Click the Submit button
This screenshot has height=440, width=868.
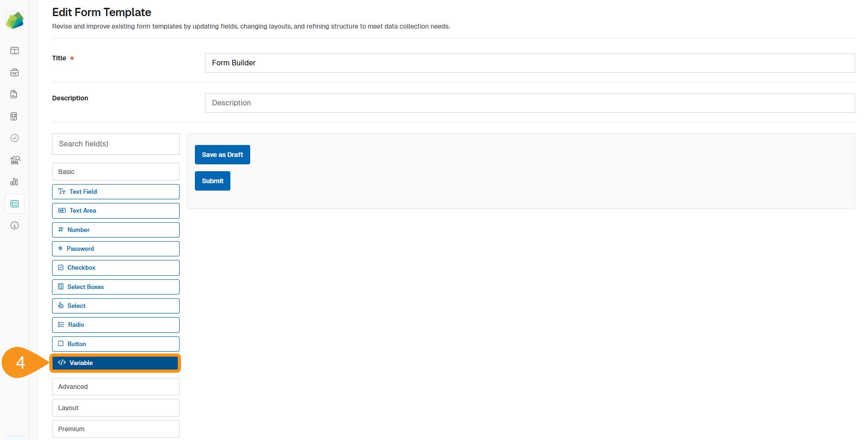(212, 181)
